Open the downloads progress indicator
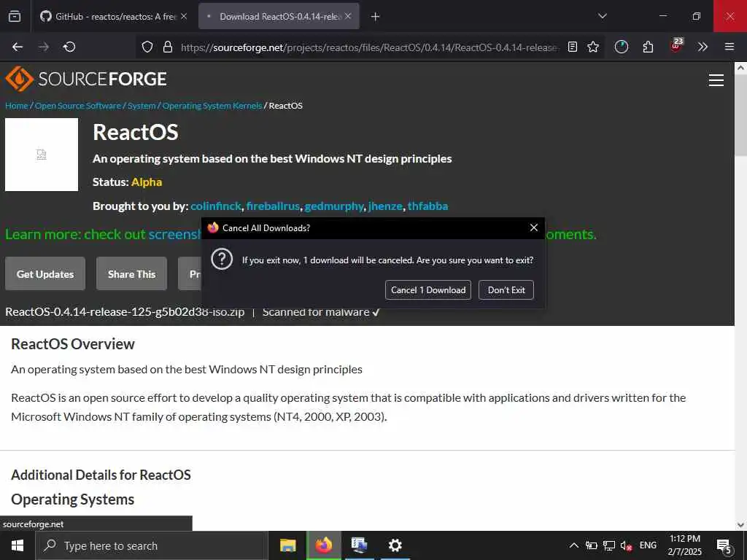The image size is (747, 560). (x=622, y=47)
